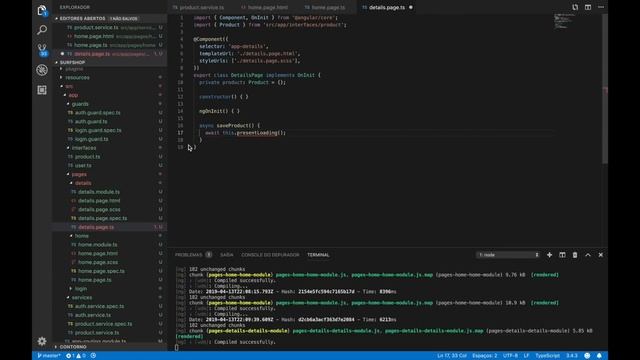Open auth.service.ts in services folder
Image resolution: width=640 pixels, height=360 pixels.
[93, 315]
